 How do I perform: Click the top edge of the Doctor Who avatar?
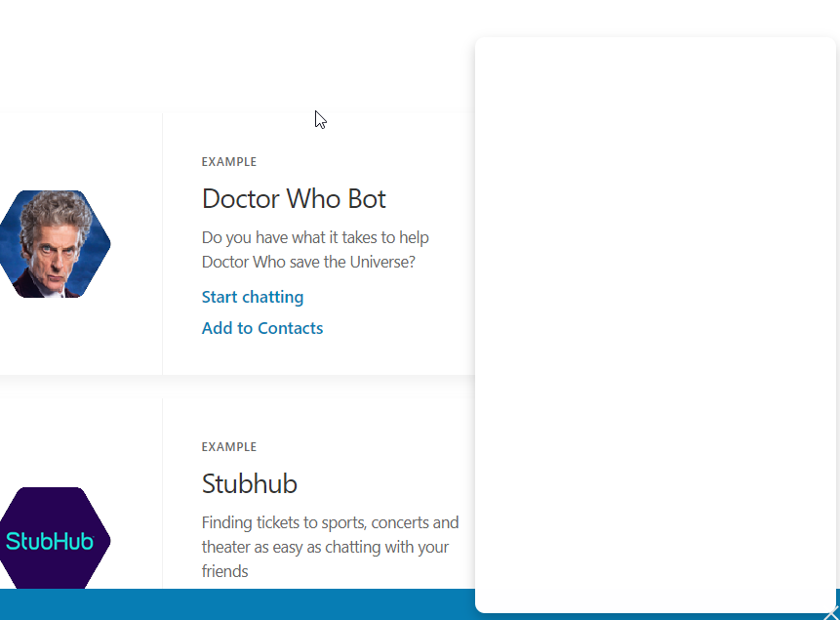point(54,193)
